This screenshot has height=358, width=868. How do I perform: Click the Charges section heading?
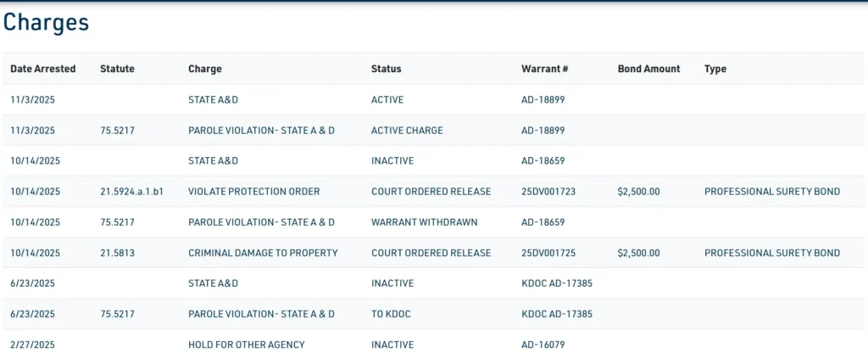click(x=46, y=23)
